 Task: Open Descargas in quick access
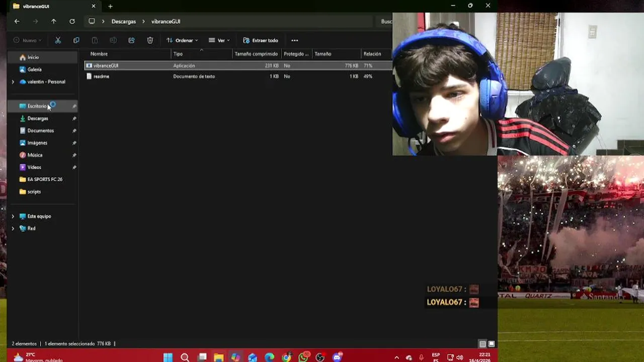click(43, 119)
